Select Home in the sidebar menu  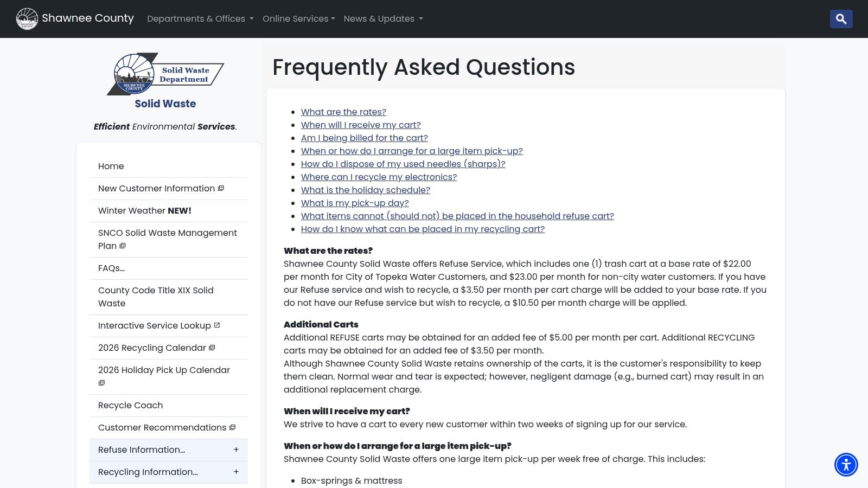point(111,166)
